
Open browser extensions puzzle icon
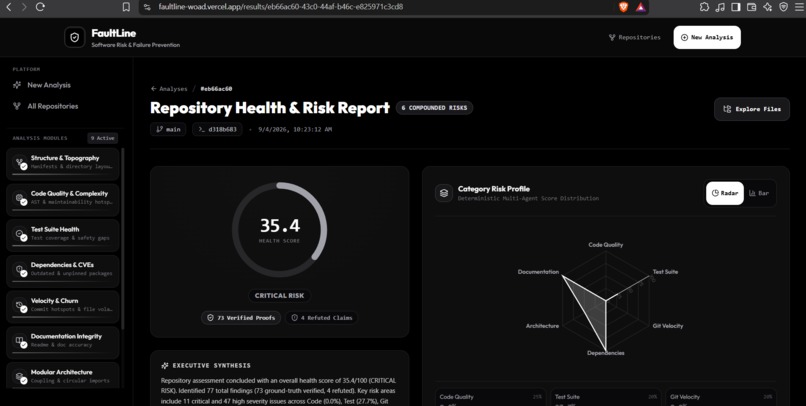point(704,7)
